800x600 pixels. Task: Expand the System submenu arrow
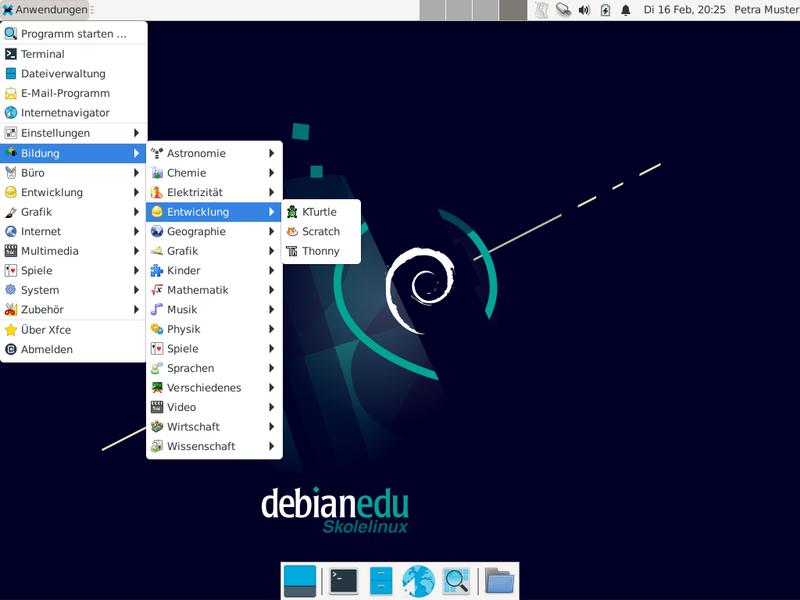point(136,290)
